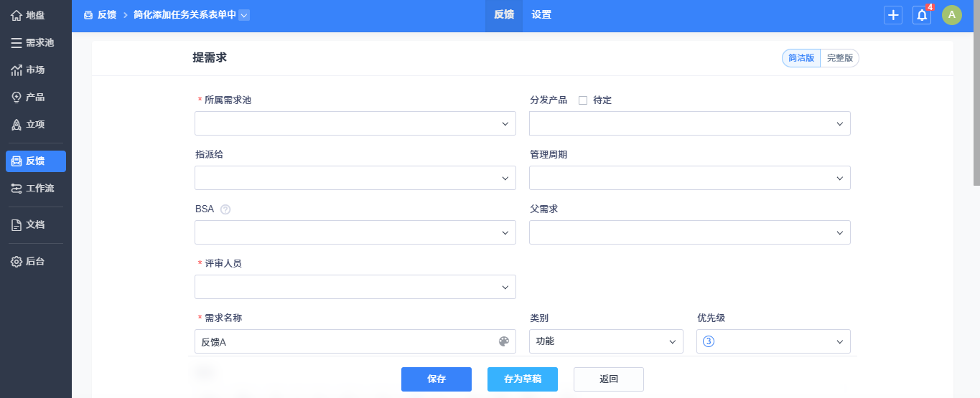Switch to 简洁版 form mode

(x=801, y=59)
